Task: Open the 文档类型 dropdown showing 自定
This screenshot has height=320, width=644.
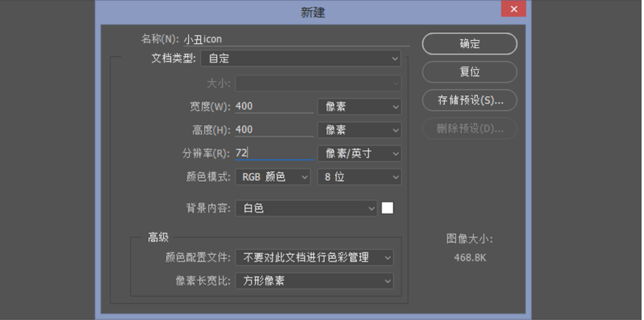Action: (301, 58)
